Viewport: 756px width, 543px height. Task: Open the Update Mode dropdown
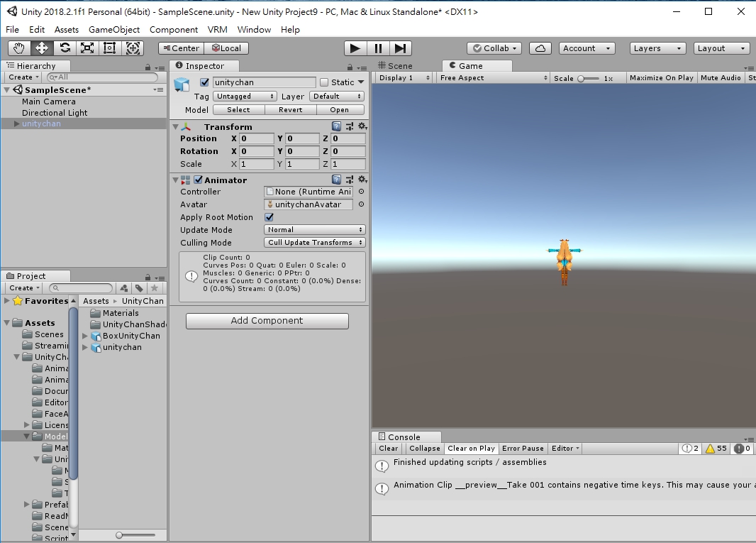(314, 230)
